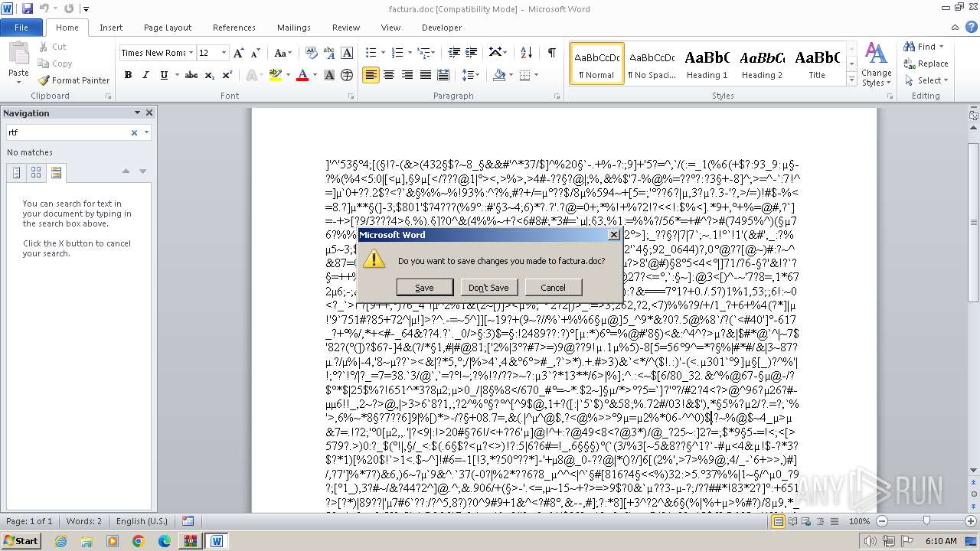
Task: Justify the paragraph text
Action: pos(425,75)
